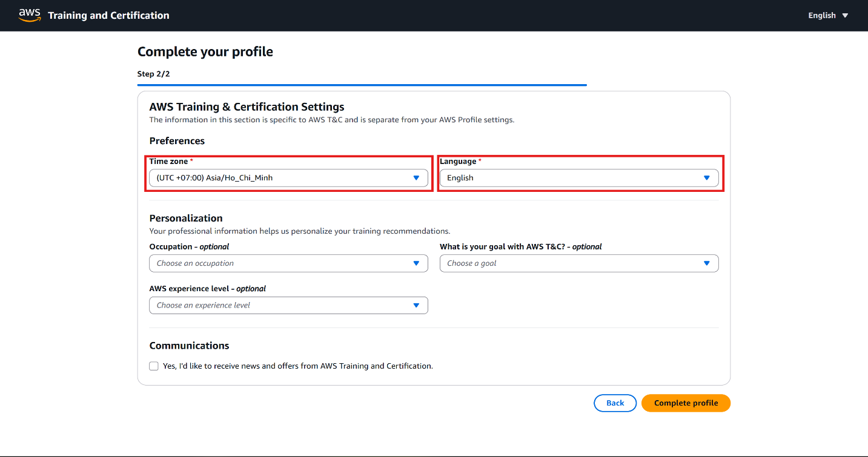Click the "Time zone" field label

(171, 162)
